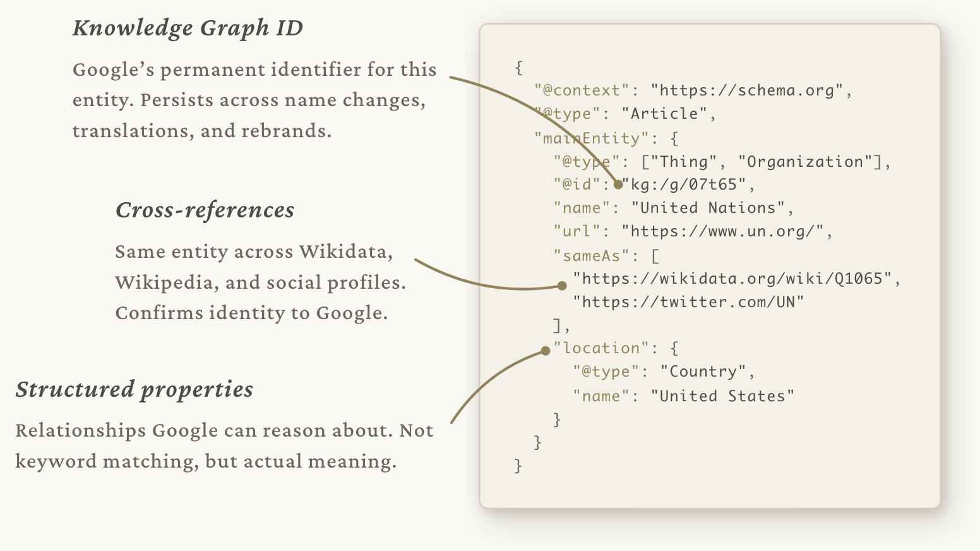Click the "Thing" value in the type array

click(684, 162)
